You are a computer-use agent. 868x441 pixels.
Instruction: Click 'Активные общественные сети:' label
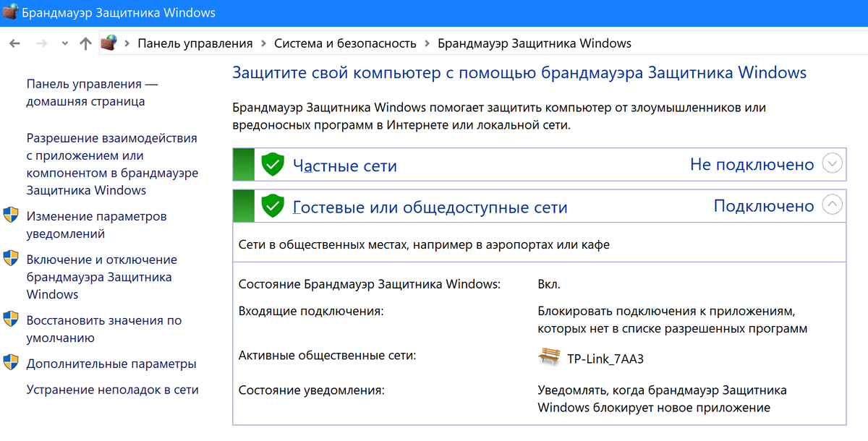click(x=328, y=356)
